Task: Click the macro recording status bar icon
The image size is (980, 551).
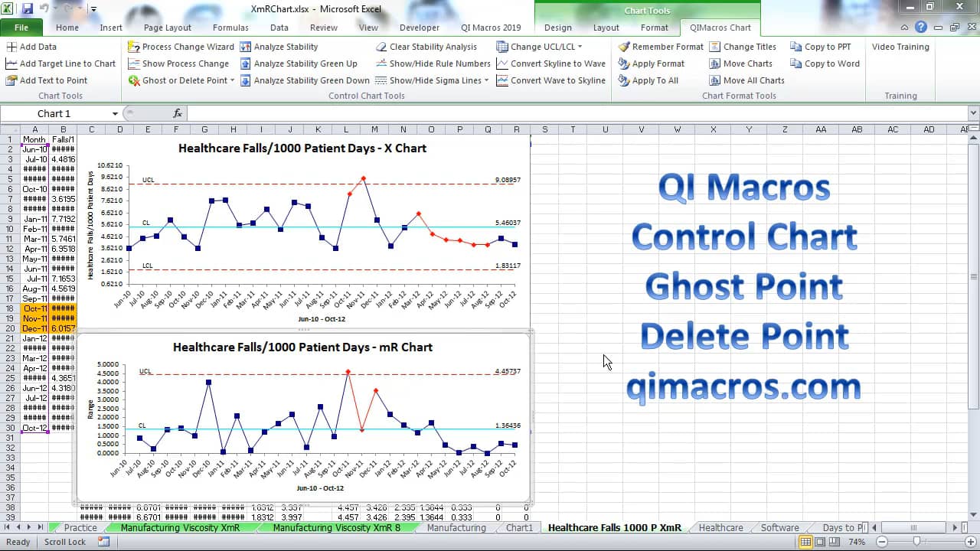Action: pyautogui.click(x=103, y=542)
